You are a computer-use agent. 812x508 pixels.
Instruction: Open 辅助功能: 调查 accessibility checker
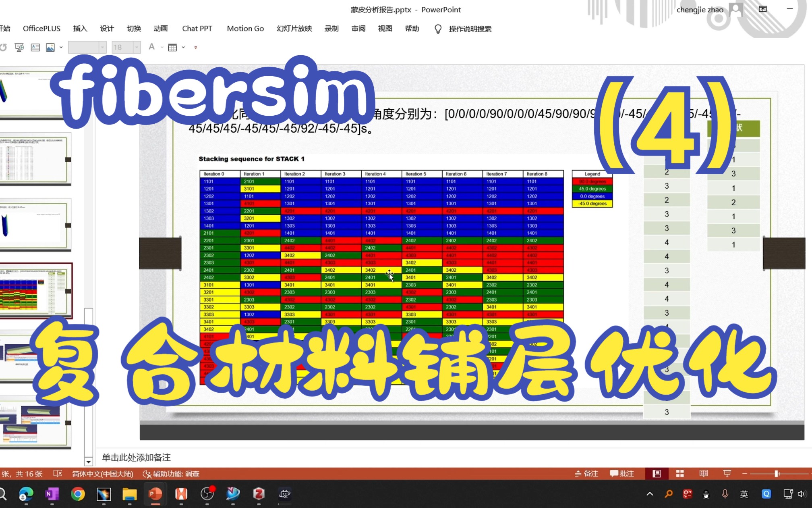(x=171, y=474)
